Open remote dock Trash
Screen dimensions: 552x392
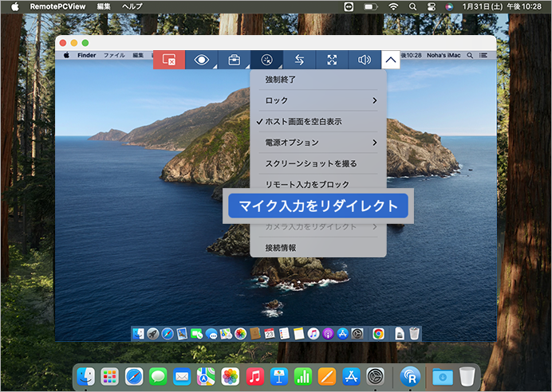tap(414, 333)
